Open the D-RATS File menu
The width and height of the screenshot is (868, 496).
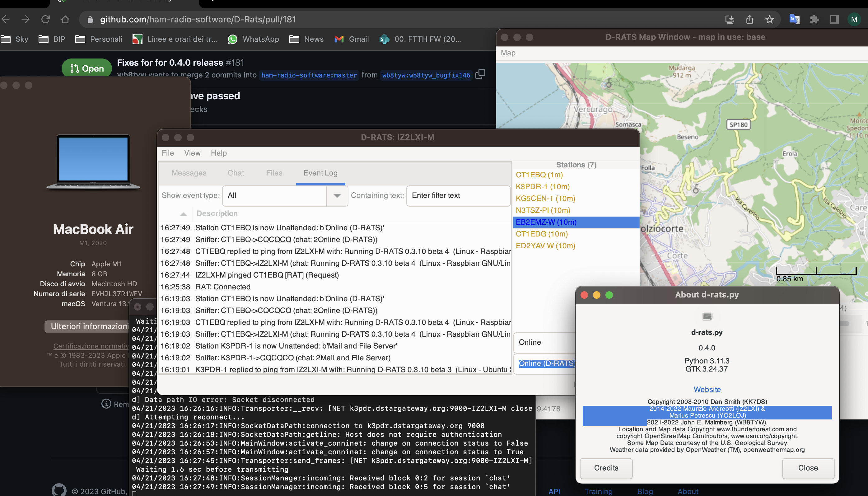tap(168, 153)
